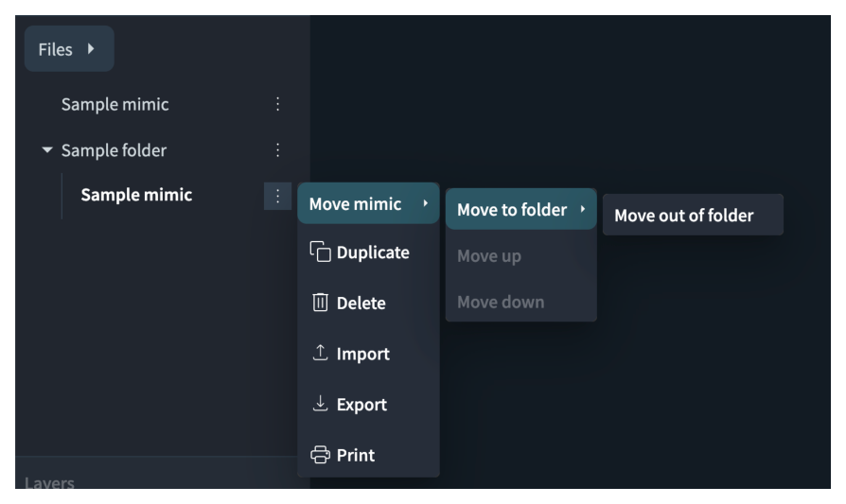Click the Delete trash icon
846x504 pixels.
[x=320, y=303]
